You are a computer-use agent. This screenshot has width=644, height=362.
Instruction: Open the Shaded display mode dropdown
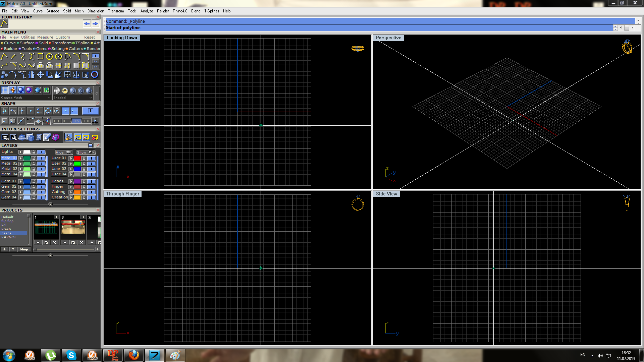(x=72, y=98)
